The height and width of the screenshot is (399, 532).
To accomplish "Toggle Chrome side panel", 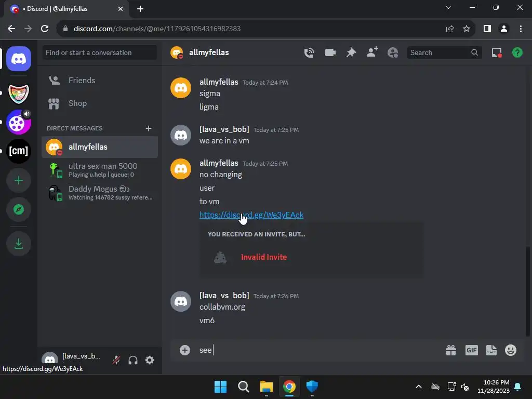I will (487, 29).
